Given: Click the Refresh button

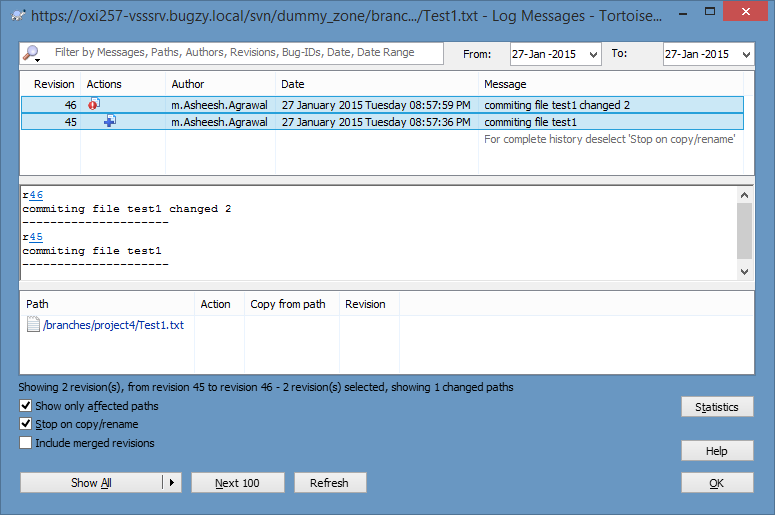Looking at the screenshot, I should (330, 482).
